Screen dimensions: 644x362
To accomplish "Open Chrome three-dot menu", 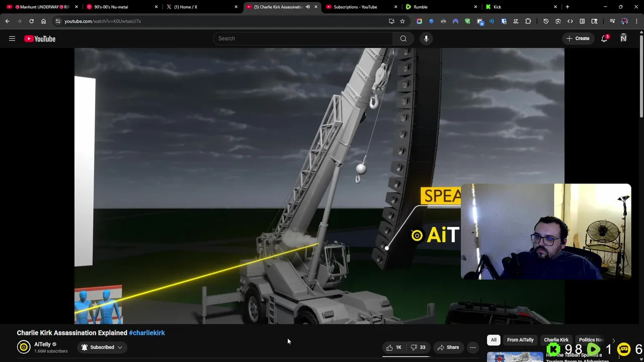I will [x=636, y=21].
